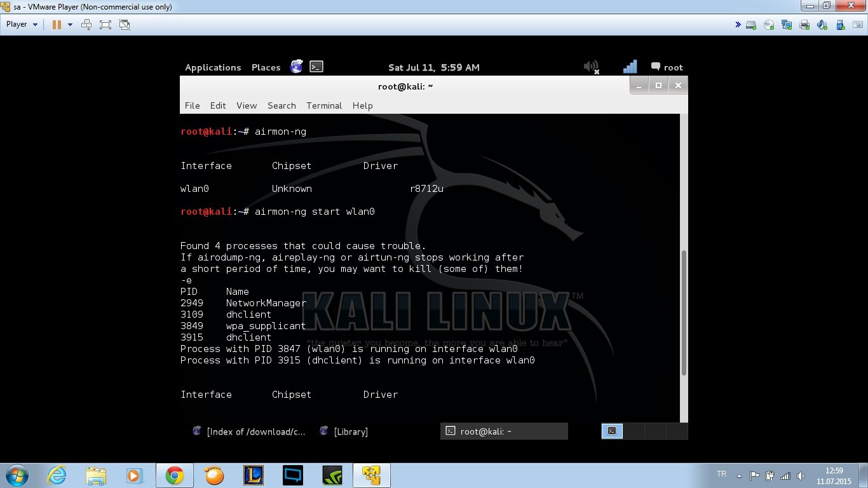
Task: Open the Sat Jul 11 clock calendar
Action: (x=434, y=67)
